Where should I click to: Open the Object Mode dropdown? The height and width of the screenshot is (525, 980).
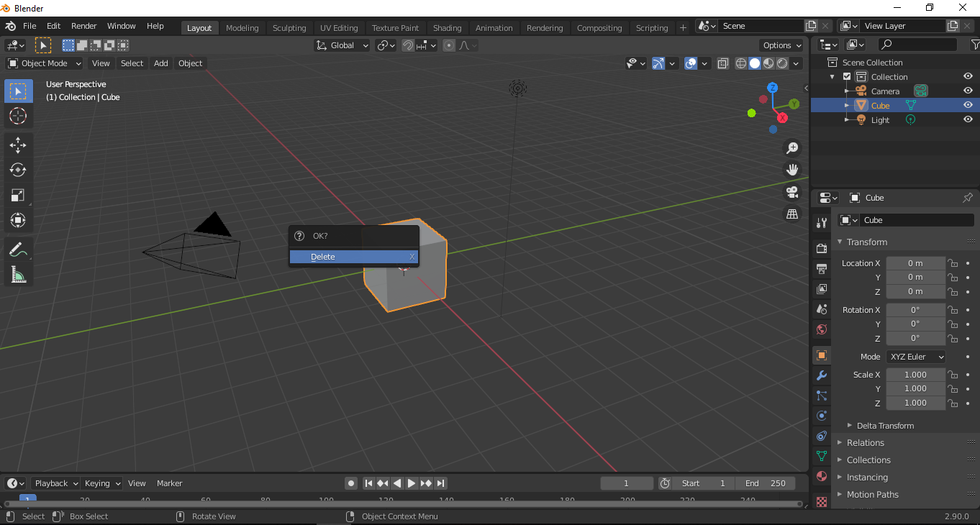click(43, 63)
